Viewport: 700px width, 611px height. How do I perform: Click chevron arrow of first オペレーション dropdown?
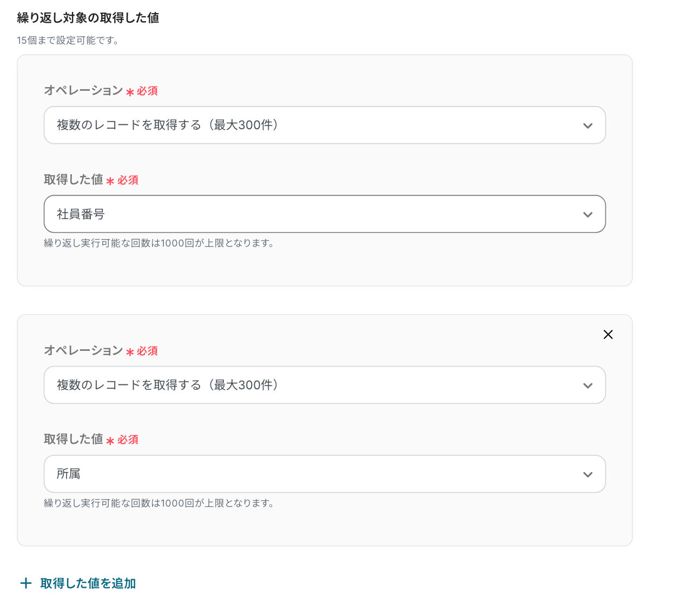587,125
